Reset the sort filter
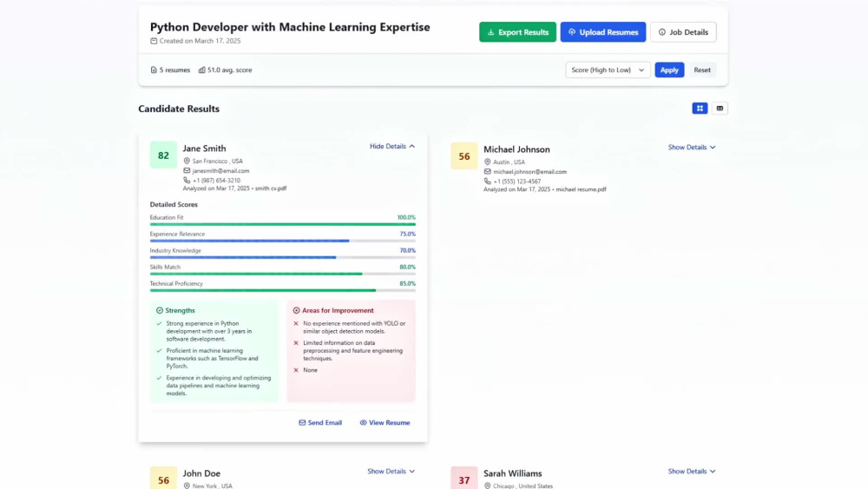Viewport: 868px width, 489px height. point(702,69)
